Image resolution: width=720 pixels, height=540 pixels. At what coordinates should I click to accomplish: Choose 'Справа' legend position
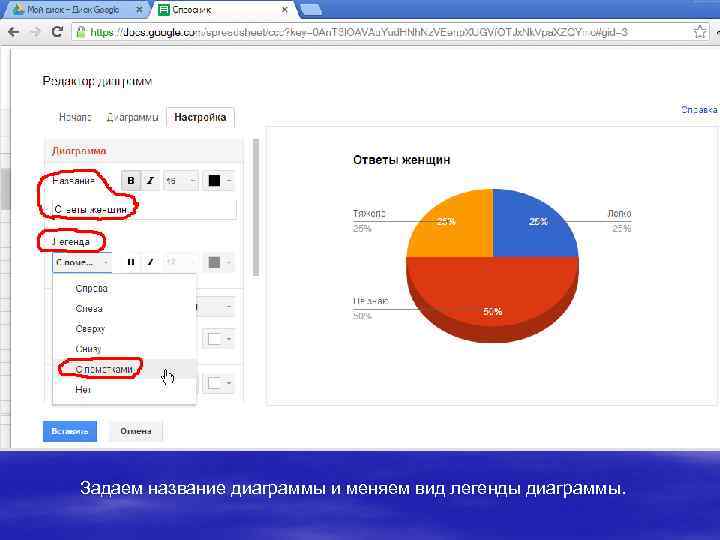124,288
